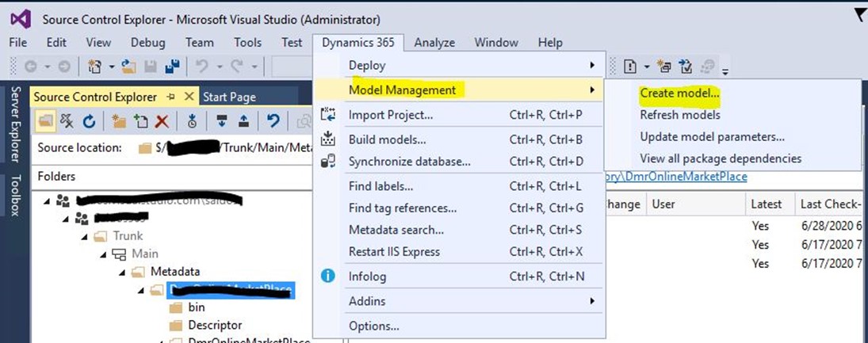
Task: Click the Get Latest Version icon
Action: pos(192,121)
